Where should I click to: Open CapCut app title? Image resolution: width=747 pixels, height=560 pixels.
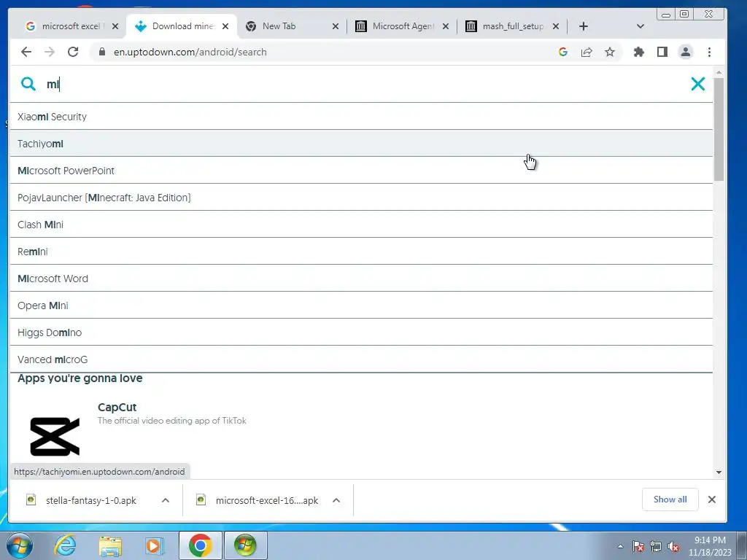coord(117,408)
